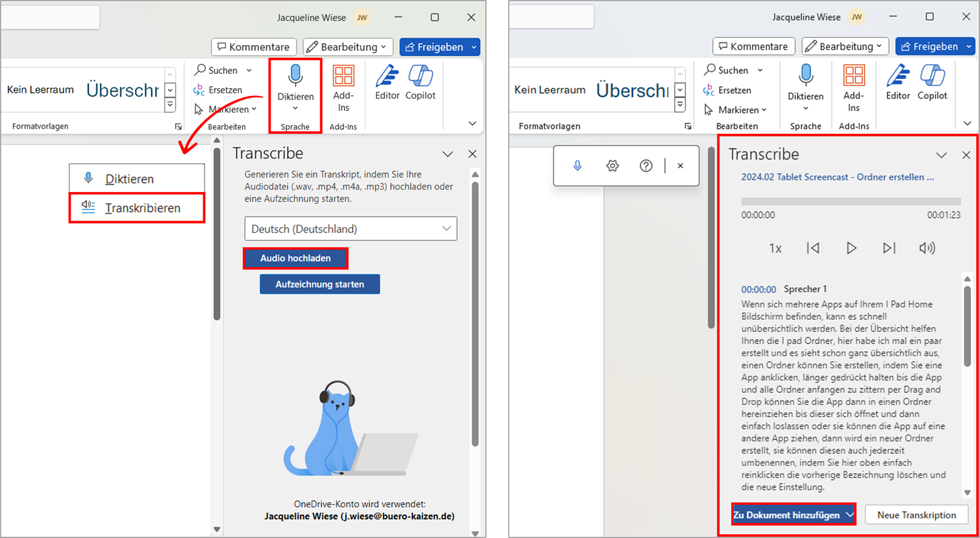Open the Deutsch (Deutschland) language dropdown

pos(351,229)
